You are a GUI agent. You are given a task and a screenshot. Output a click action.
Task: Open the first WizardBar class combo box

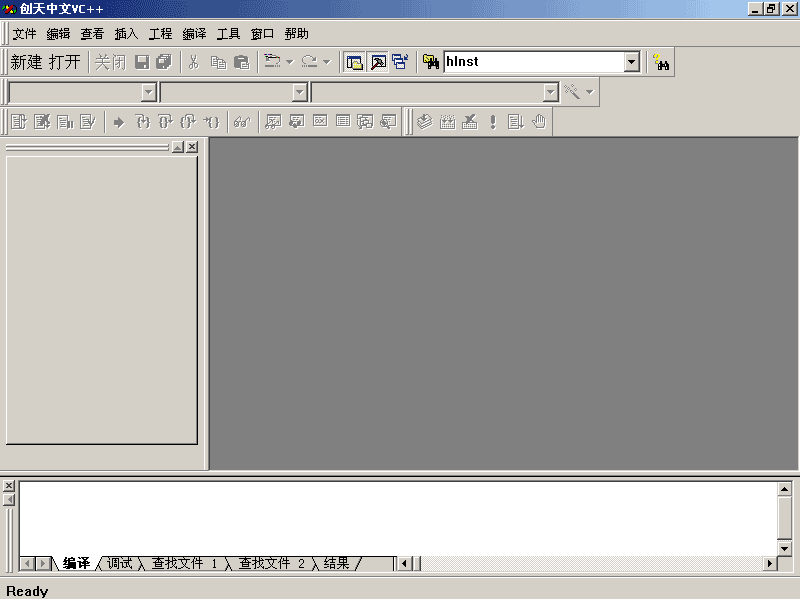[83, 92]
